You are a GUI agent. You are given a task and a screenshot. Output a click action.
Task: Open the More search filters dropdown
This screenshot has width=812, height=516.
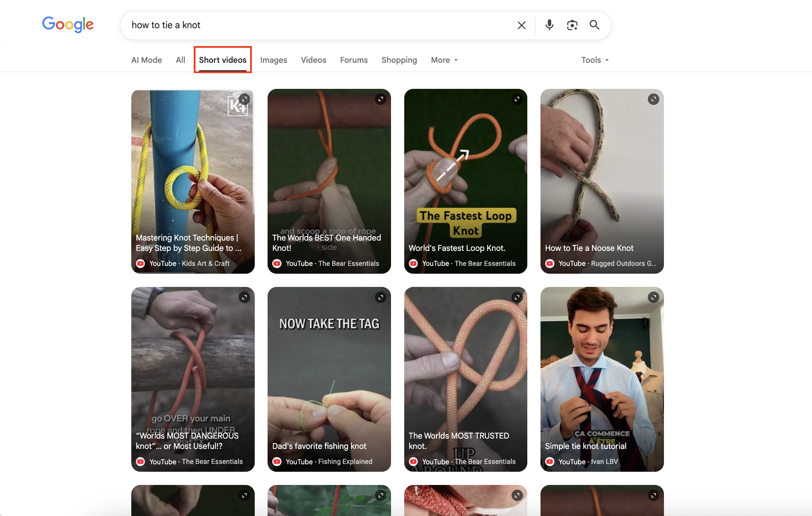[x=444, y=60]
